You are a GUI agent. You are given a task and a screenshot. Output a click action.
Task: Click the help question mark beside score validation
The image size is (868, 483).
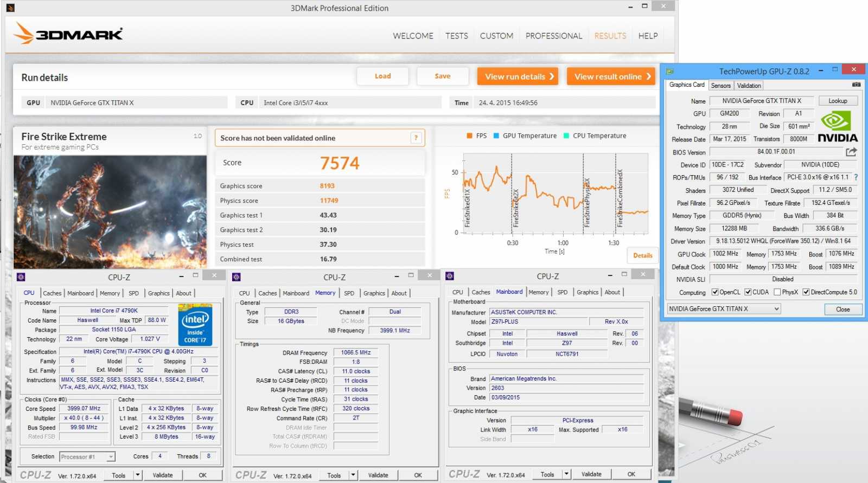pyautogui.click(x=416, y=138)
